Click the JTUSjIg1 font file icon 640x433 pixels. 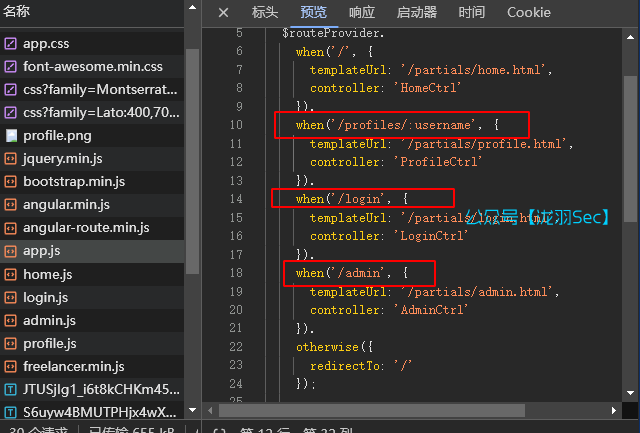(x=11, y=389)
